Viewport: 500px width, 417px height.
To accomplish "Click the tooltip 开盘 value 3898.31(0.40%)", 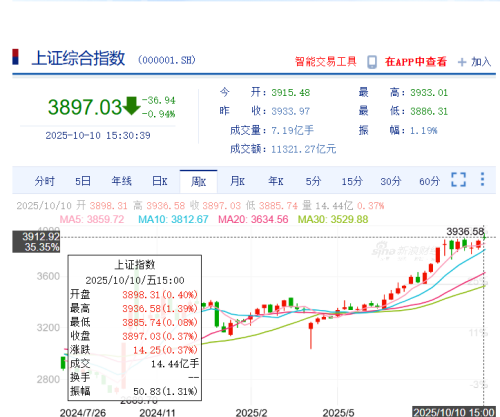I will pos(160,295).
